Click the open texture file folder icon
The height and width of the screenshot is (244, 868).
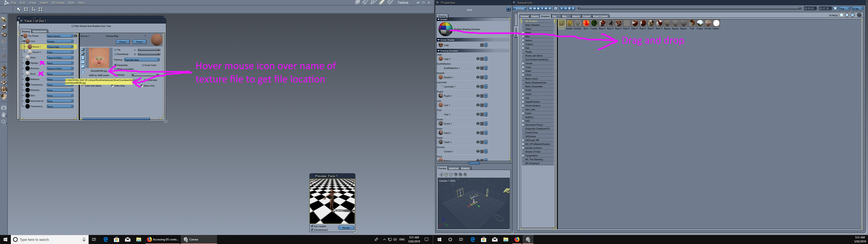(83, 49)
